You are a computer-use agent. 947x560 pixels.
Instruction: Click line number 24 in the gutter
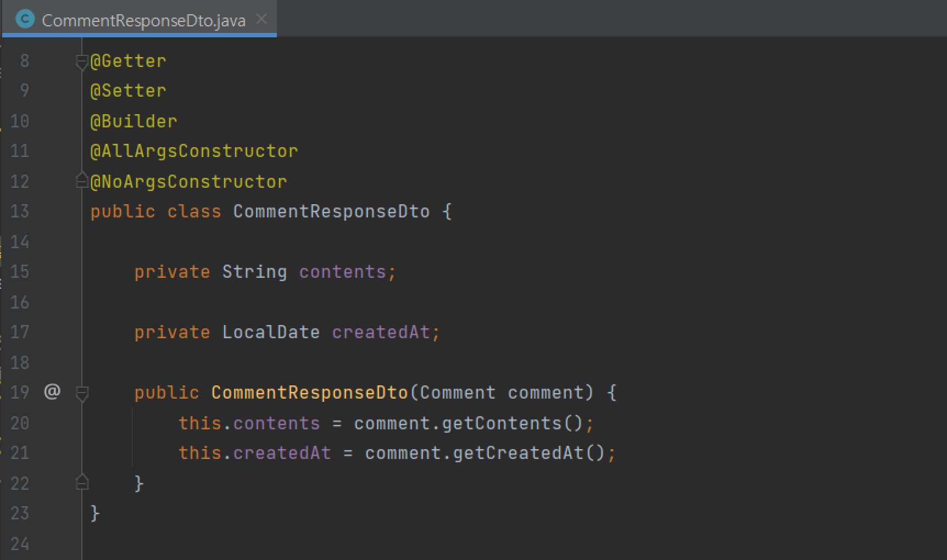(20, 544)
